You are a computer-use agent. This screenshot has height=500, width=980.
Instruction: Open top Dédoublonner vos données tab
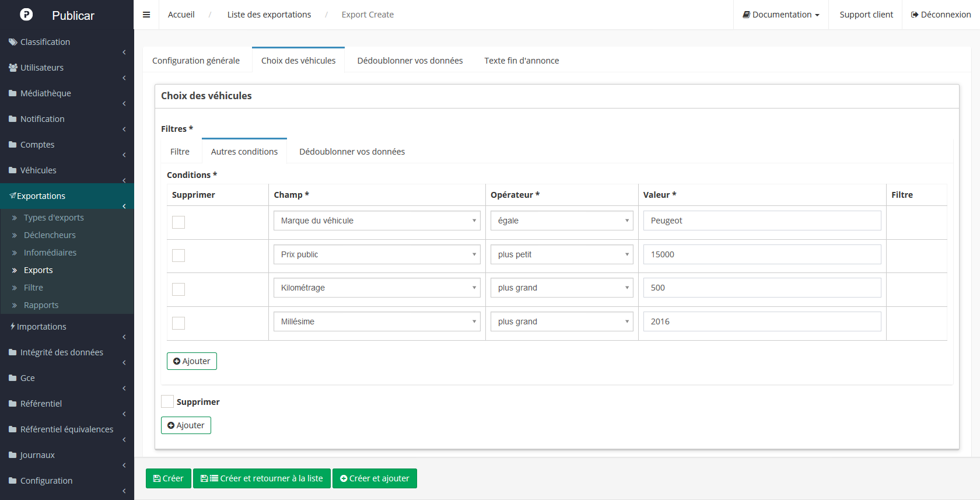(410, 61)
